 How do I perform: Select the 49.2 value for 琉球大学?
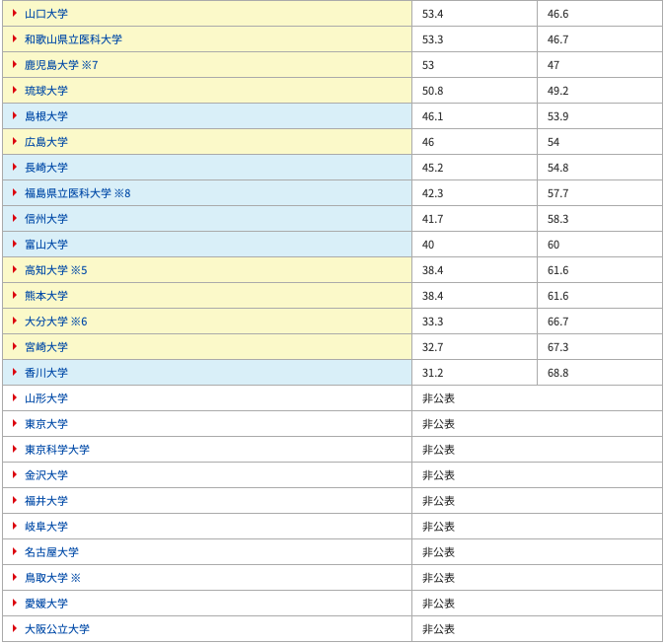tap(557, 91)
